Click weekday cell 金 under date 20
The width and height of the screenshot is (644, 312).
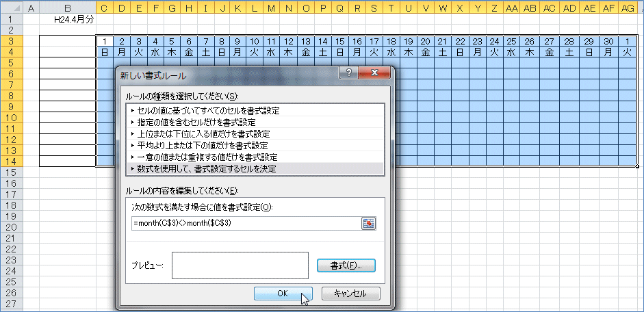426,52
